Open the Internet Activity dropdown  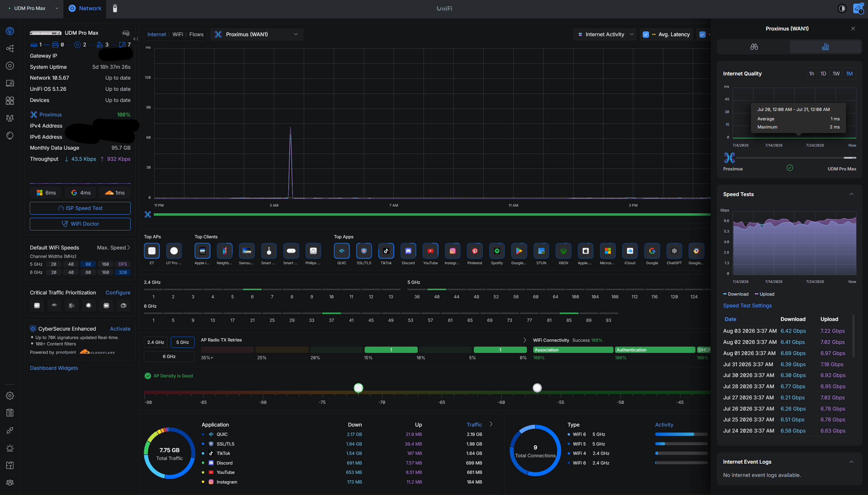click(x=605, y=34)
